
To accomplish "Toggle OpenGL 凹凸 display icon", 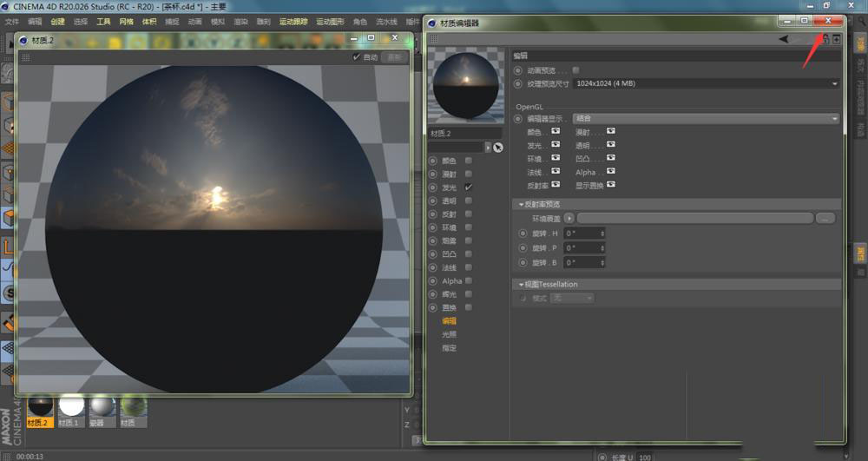I will [x=610, y=158].
